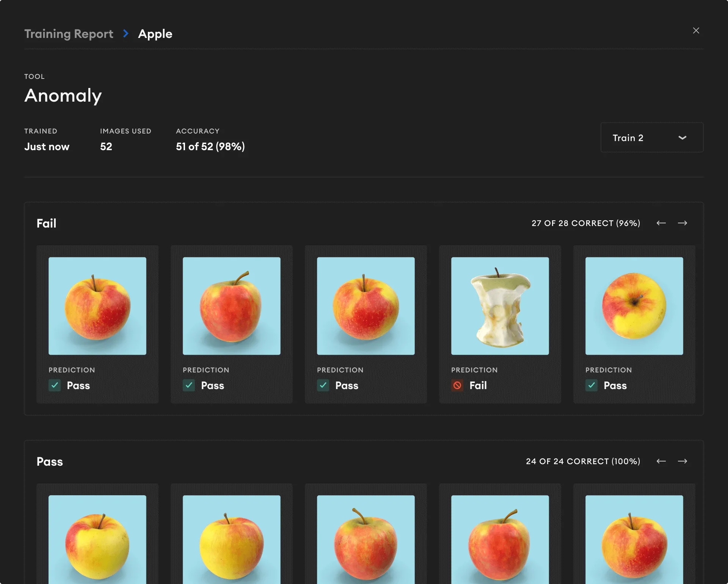Click the IMAGES USED label

[126, 131]
